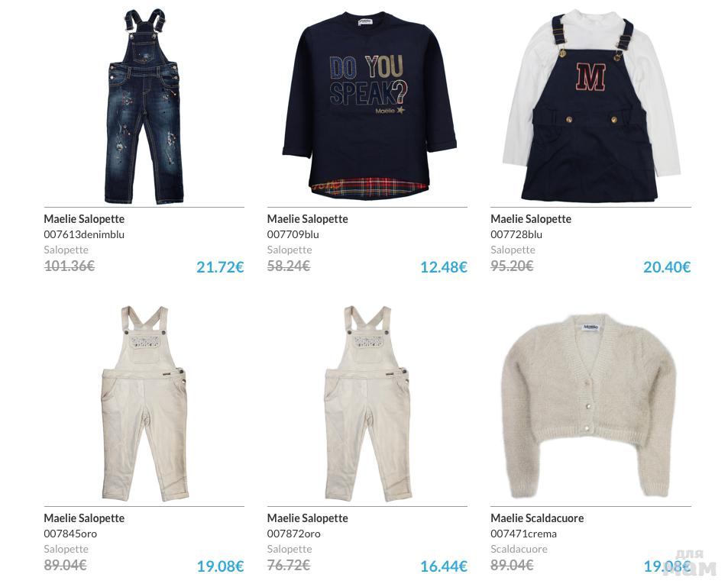Click the Maelie Salopette title for 007728blu
The width and height of the screenshot is (728, 587).
coord(531,218)
